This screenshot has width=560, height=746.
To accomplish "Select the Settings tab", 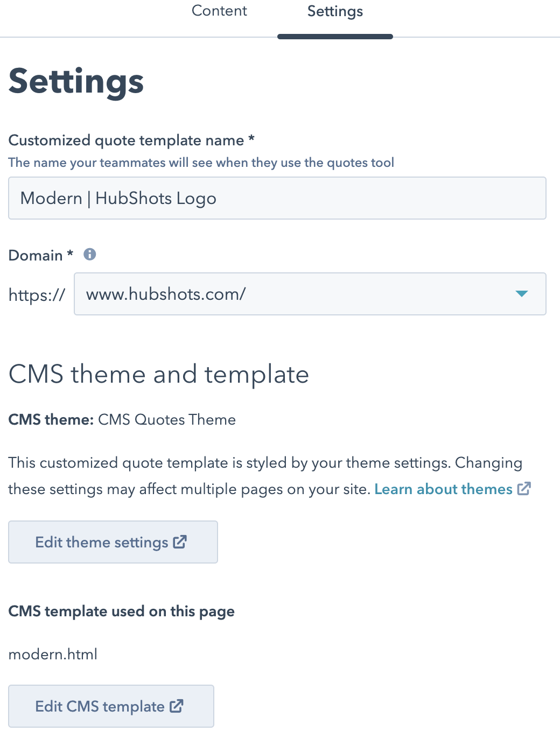I will 335,12.
